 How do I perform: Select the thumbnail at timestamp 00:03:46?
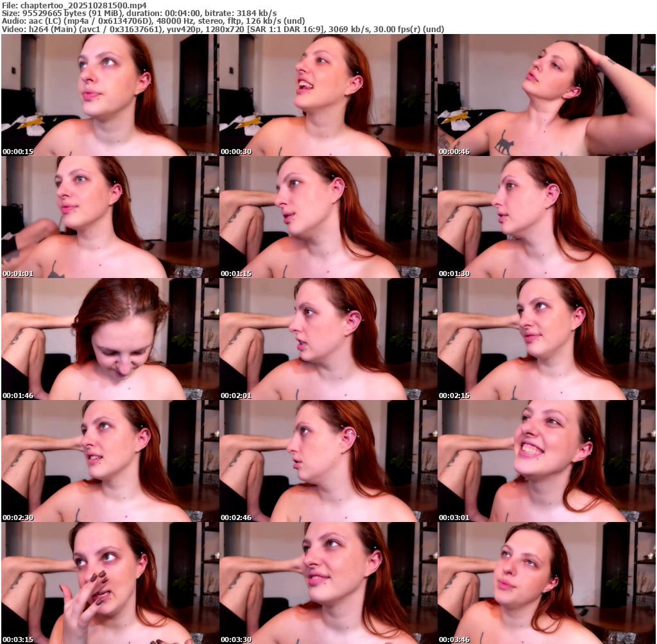(547, 583)
